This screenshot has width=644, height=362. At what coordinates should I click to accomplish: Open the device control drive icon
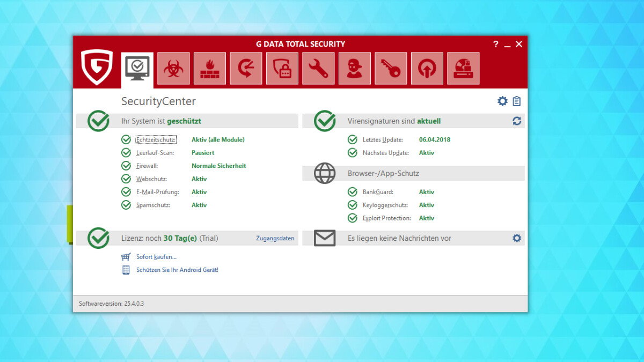point(463,69)
